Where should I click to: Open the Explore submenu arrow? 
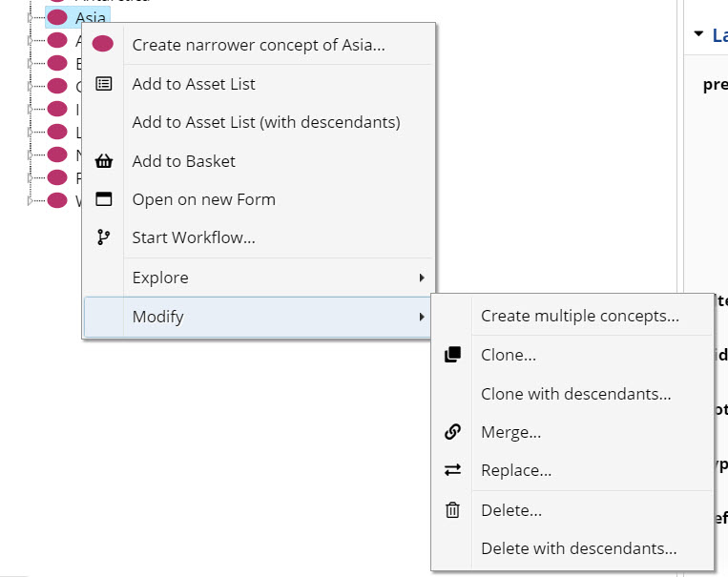click(421, 278)
